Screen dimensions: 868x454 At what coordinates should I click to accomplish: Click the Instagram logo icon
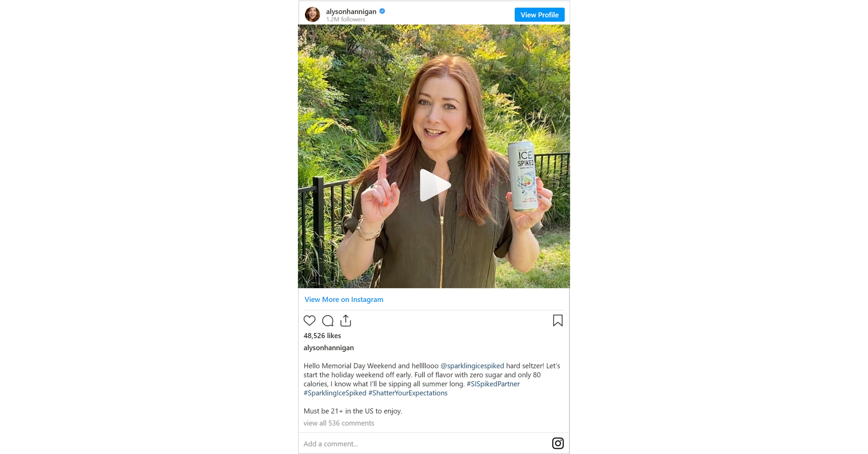(x=558, y=443)
